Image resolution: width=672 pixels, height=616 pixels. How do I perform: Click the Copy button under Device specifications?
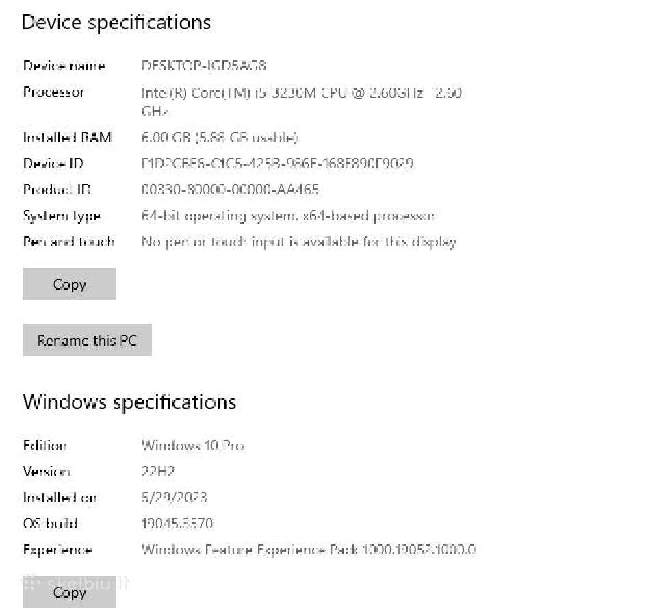point(69,284)
